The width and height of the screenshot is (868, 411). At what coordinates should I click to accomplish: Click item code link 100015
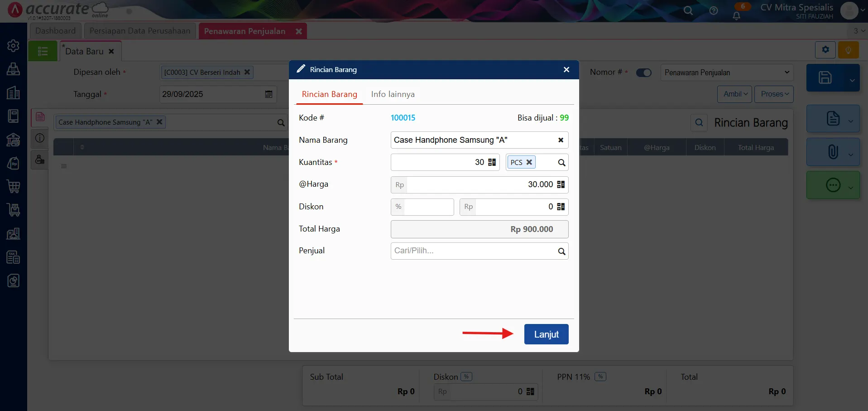coord(403,118)
